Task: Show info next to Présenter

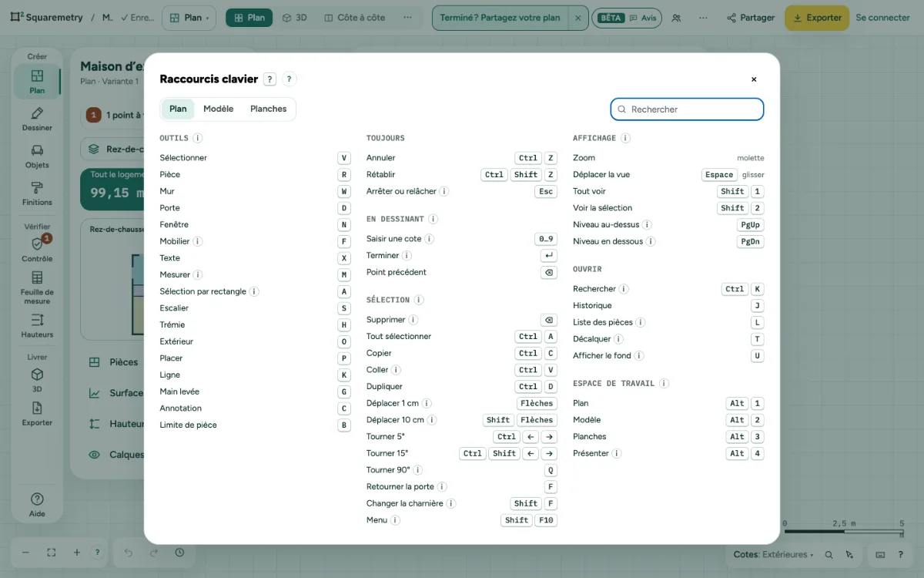Action: point(618,453)
